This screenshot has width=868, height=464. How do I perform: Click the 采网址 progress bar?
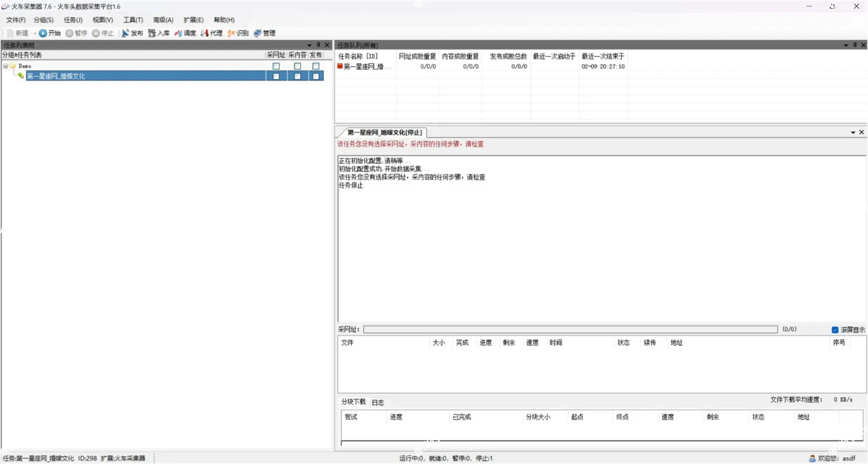pyautogui.click(x=570, y=329)
